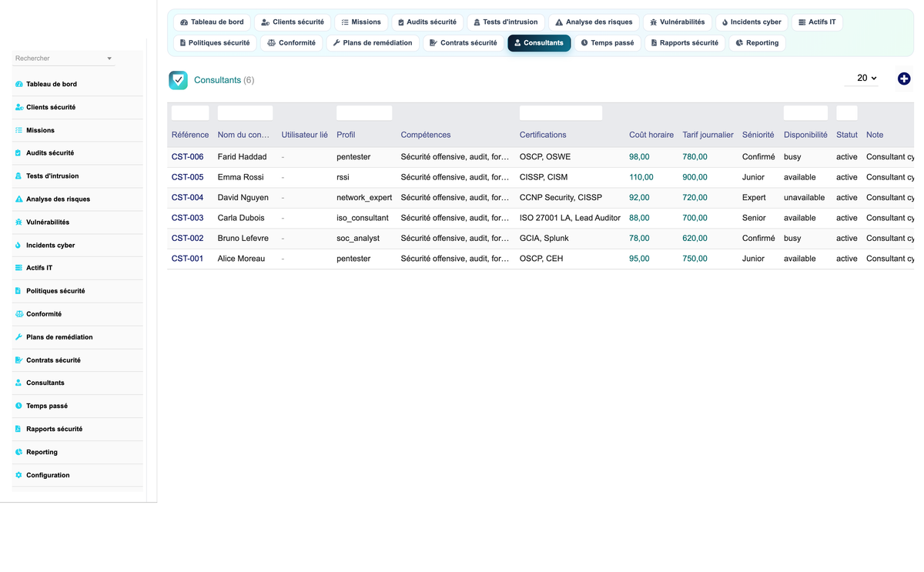Click the sidebar Vulnérabilités bug icon

[18, 222]
